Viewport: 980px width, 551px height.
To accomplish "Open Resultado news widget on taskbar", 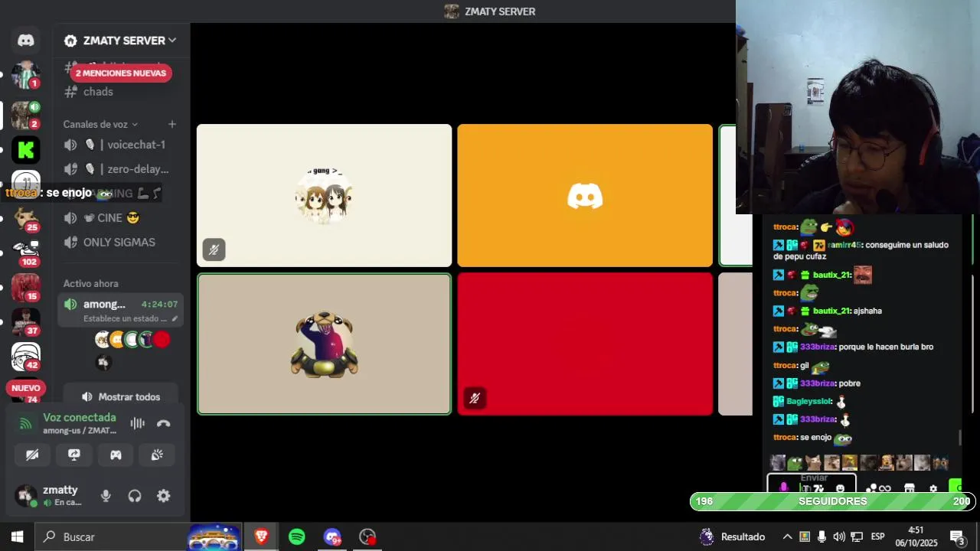I will [x=733, y=536].
